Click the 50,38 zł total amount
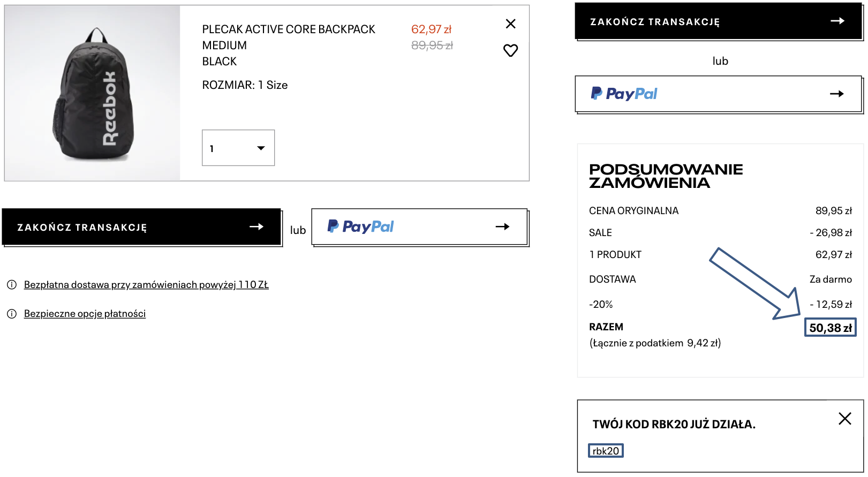This screenshot has width=868, height=477. [830, 328]
